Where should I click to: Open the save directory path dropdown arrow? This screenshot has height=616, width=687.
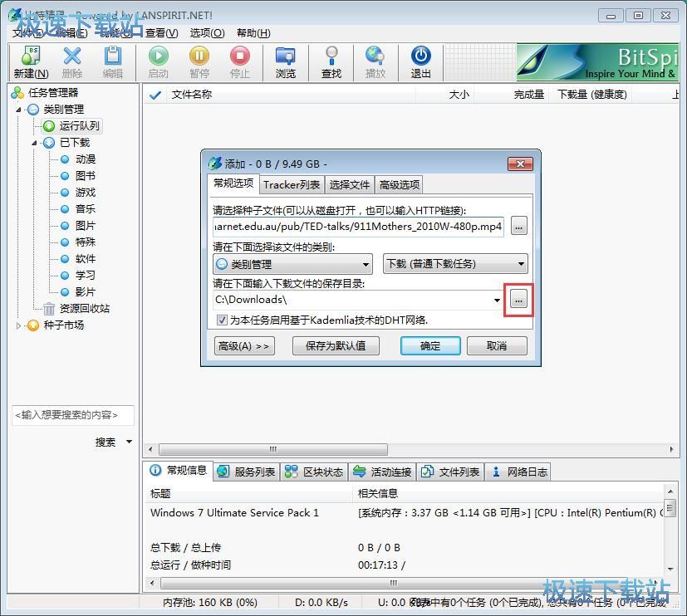pos(497,301)
